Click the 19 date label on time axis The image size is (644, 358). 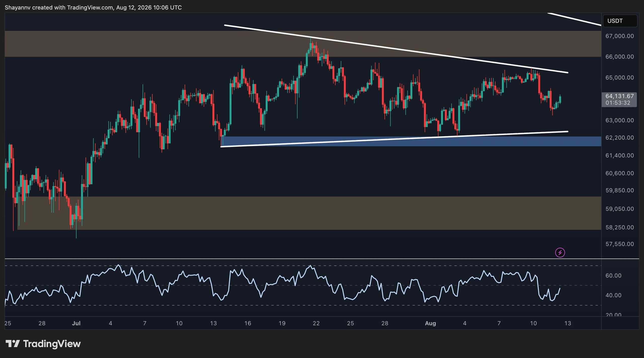282,323
